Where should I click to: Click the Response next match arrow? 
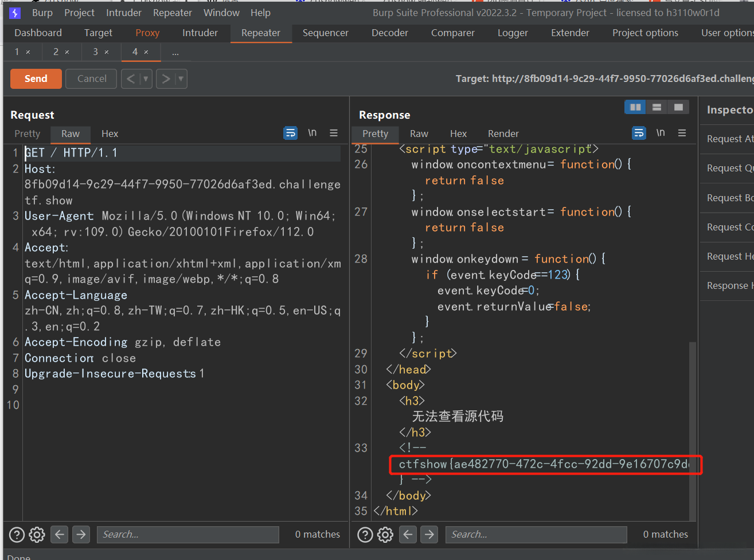point(429,535)
